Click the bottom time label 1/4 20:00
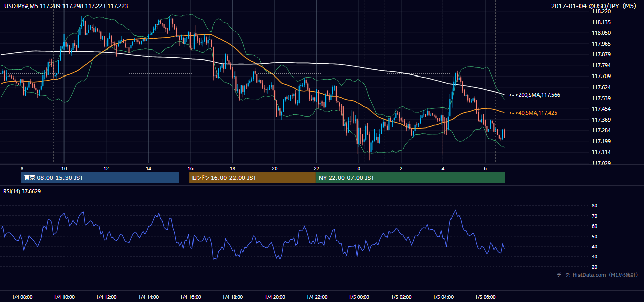This screenshot has height=302, width=644. point(274,297)
